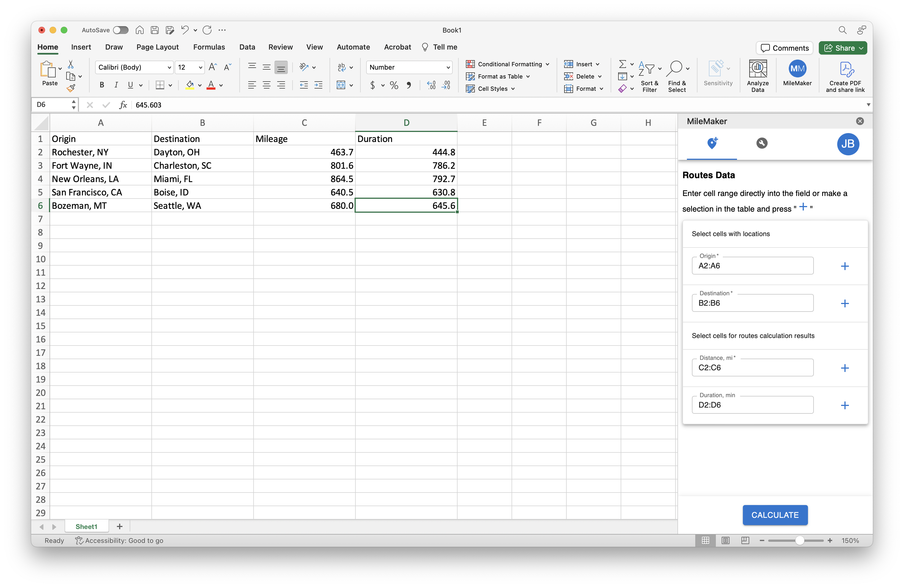Screen dimensions: 904x588
Task: Click the Cut scissors icon
Action: (x=70, y=64)
